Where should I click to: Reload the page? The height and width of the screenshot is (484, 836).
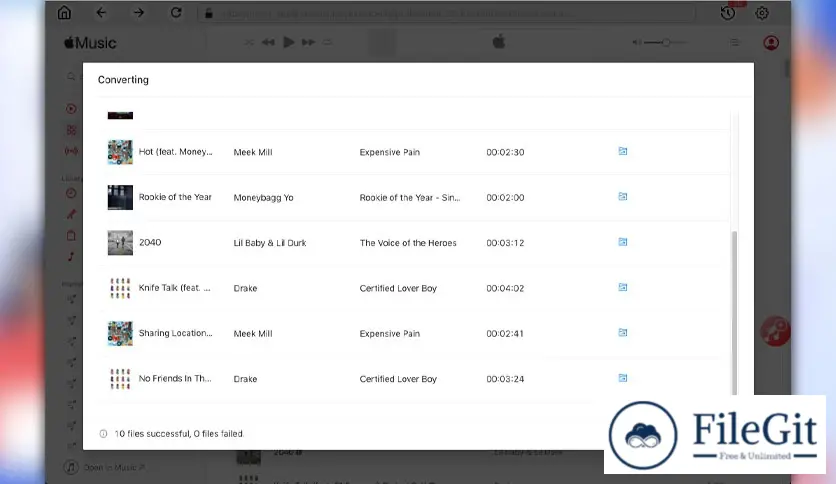(x=176, y=13)
